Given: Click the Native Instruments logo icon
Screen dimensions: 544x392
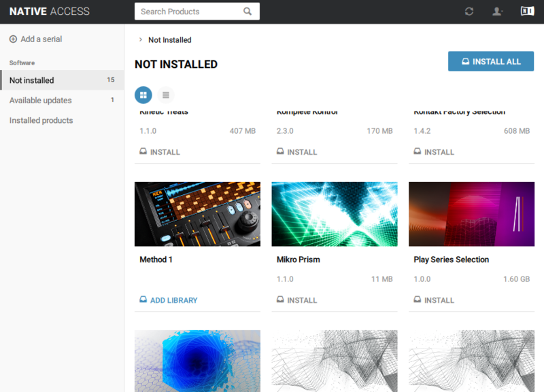Looking at the screenshot, I should pos(528,11).
